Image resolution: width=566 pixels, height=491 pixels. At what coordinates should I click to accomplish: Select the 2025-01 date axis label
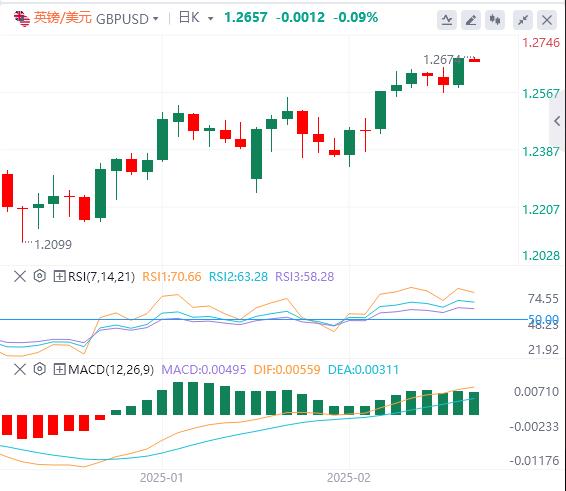[x=161, y=478]
